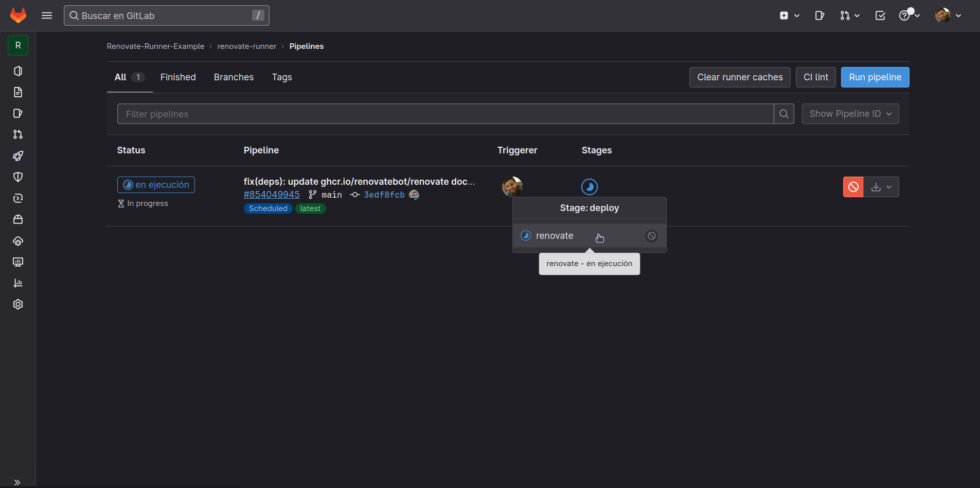Screen dimensions: 980x488
Task: Open the help question mark menu
Action: 910,15
